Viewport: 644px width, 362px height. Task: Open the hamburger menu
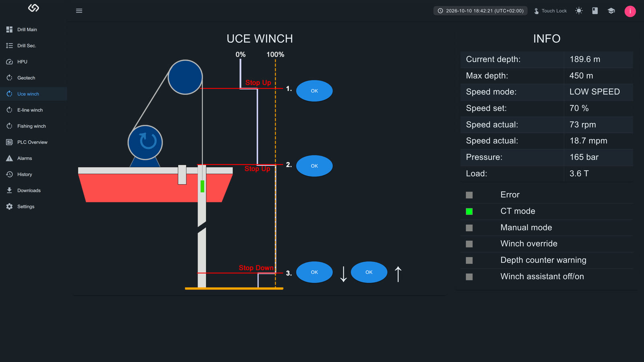click(79, 11)
